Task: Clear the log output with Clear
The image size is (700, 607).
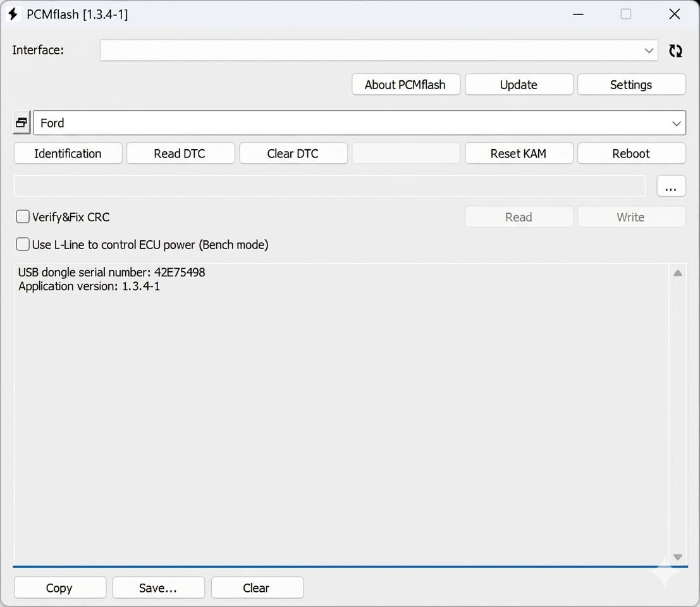Action: 257,587
